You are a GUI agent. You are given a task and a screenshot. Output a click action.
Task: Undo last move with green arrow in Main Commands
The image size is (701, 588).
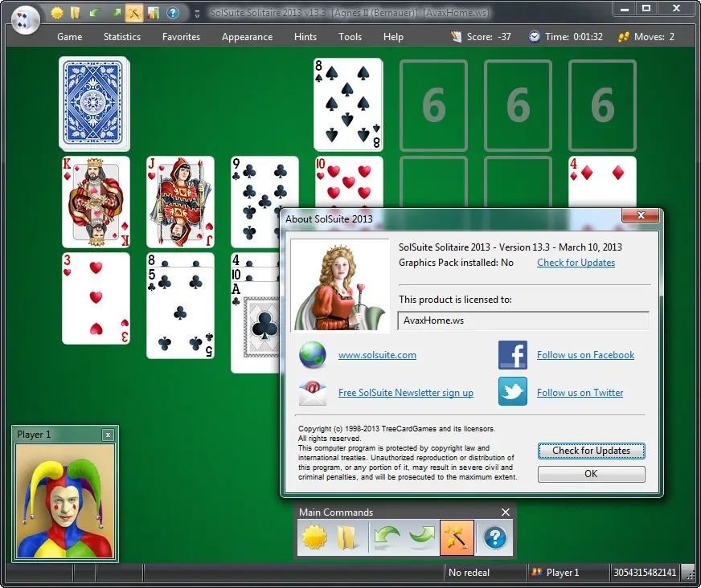386,537
